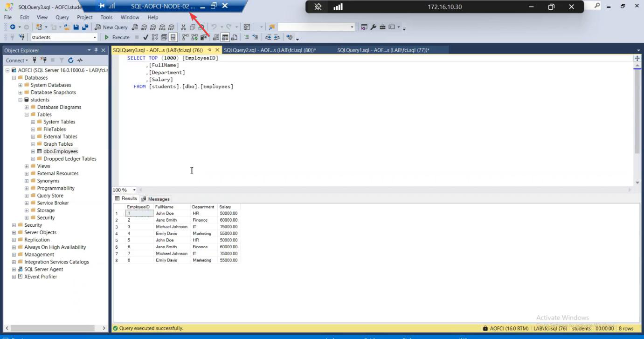The width and height of the screenshot is (644, 339).
Task: Click the Execute button
Action: tap(117, 37)
